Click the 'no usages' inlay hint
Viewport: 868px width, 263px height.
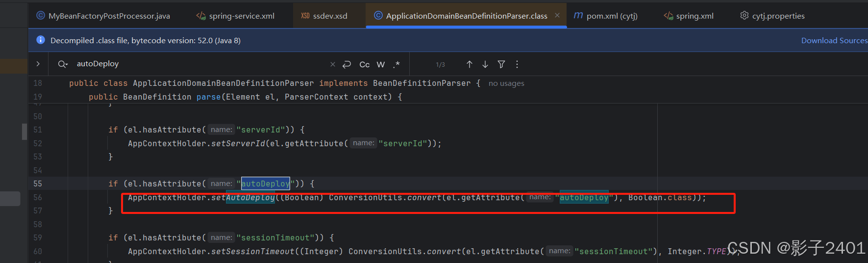coord(506,83)
